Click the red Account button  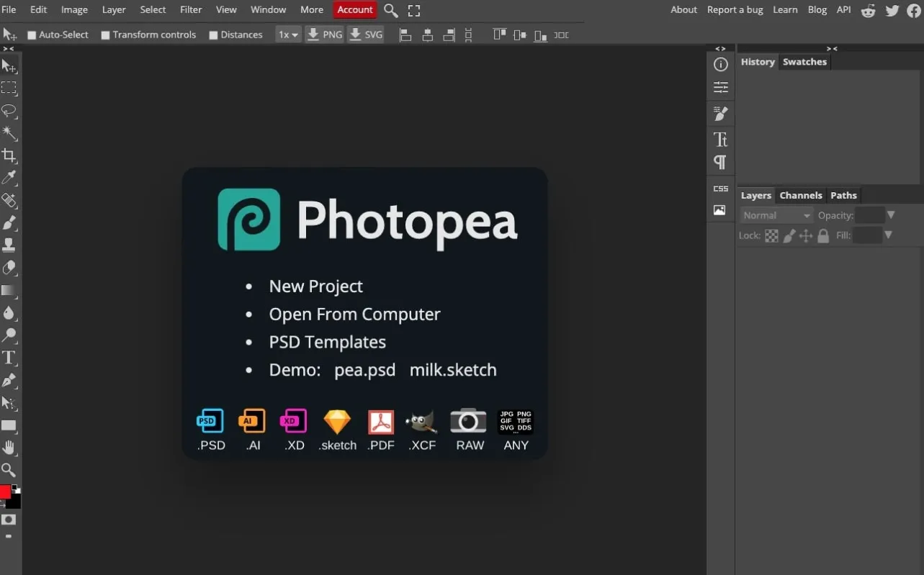click(x=355, y=9)
